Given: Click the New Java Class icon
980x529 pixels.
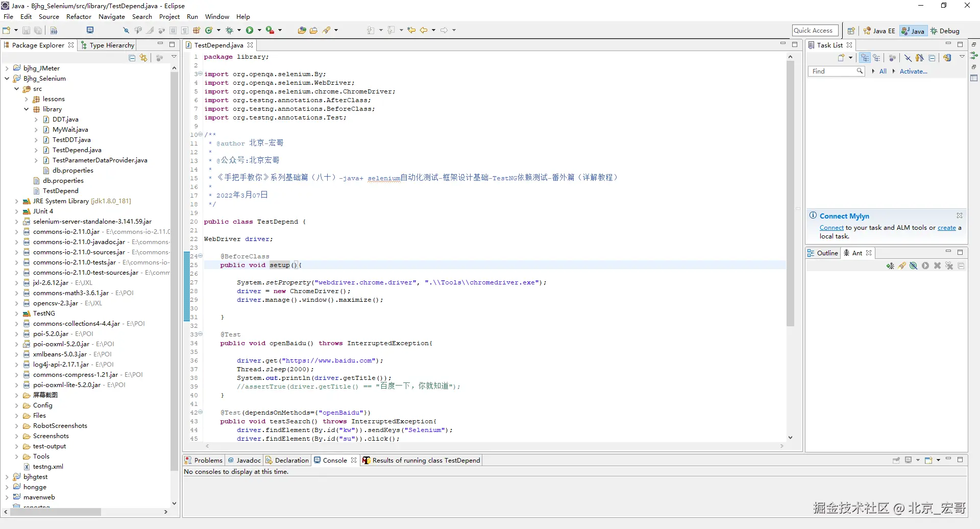Looking at the screenshot, I should (x=209, y=31).
